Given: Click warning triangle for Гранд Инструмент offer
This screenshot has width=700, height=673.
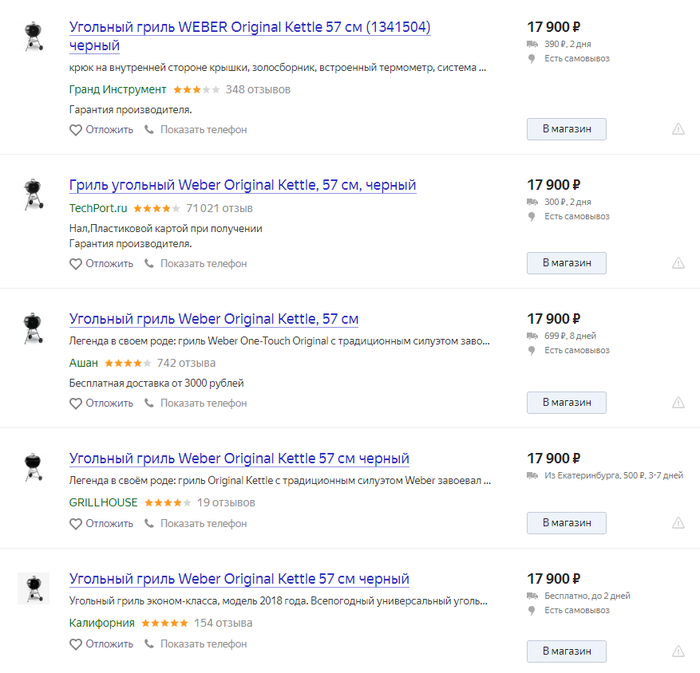Looking at the screenshot, I should tap(678, 129).
